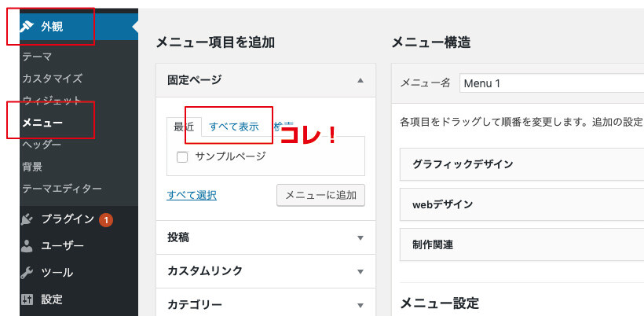Image resolution: width=644 pixels, height=316 pixels.
Task: Click the すべて選択 link
Action: pyautogui.click(x=192, y=195)
